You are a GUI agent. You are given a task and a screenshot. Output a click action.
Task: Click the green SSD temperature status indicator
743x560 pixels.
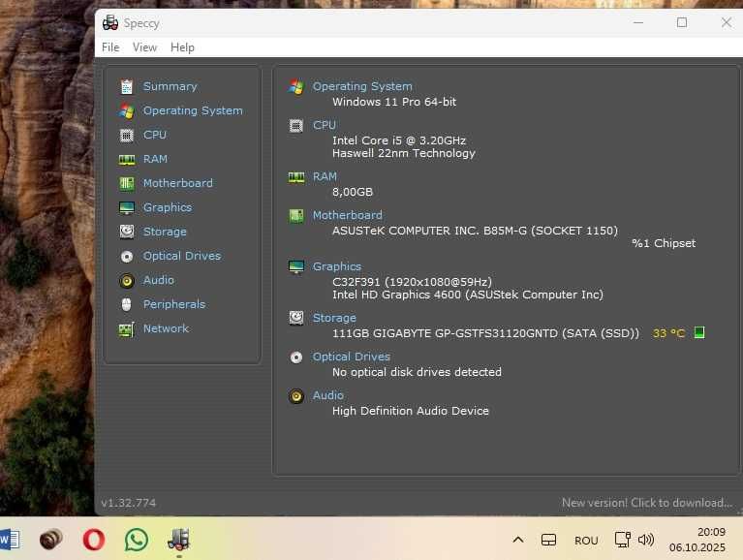699,332
